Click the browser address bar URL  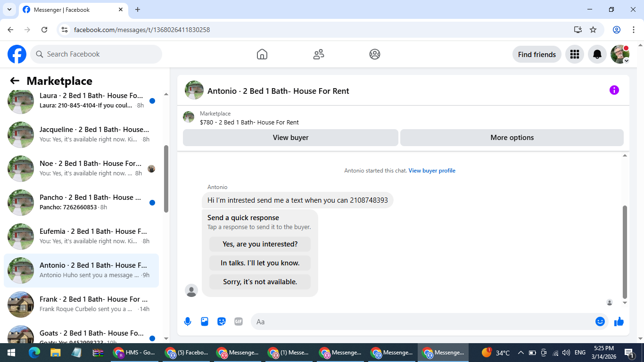(142, 30)
